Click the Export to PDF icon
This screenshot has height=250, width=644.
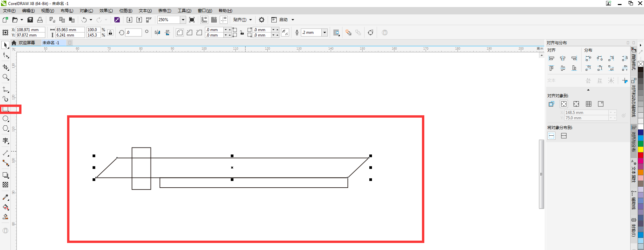(149, 20)
